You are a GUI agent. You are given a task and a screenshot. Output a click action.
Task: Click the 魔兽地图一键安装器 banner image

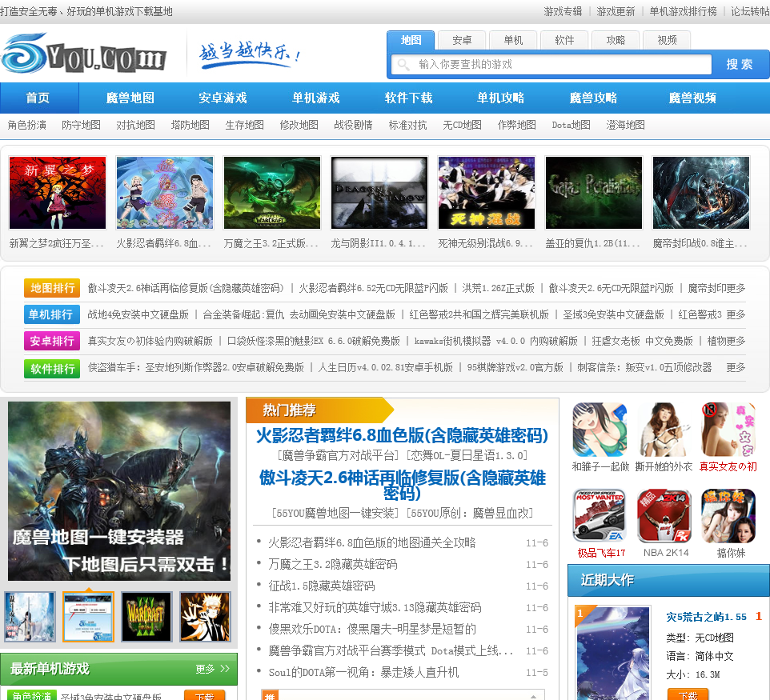(x=118, y=491)
